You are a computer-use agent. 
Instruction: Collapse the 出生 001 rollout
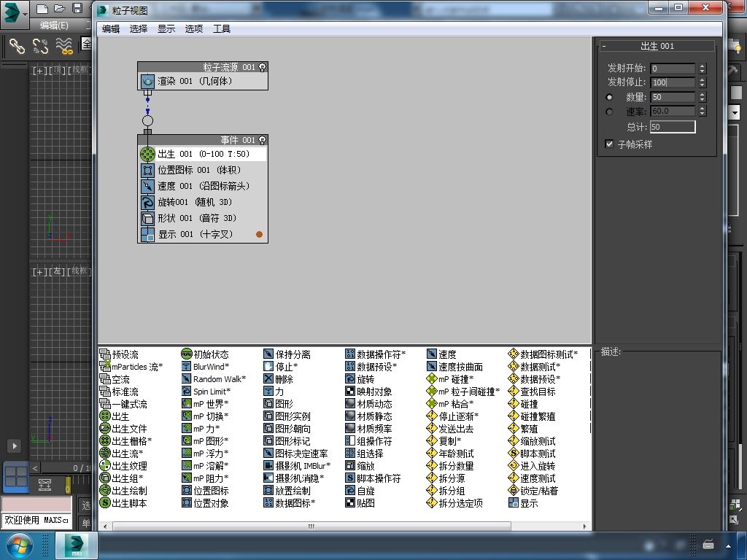(603, 46)
